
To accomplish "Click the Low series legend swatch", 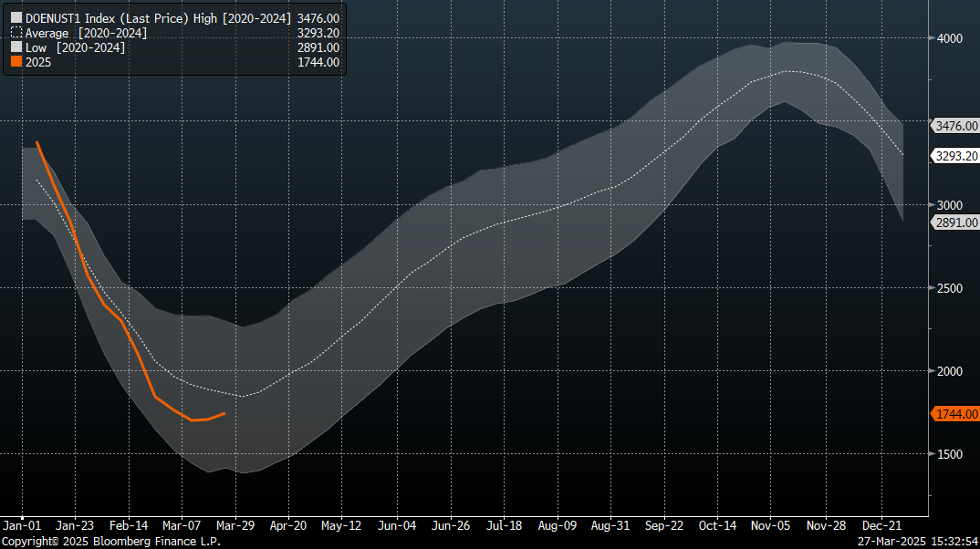I will point(16,47).
